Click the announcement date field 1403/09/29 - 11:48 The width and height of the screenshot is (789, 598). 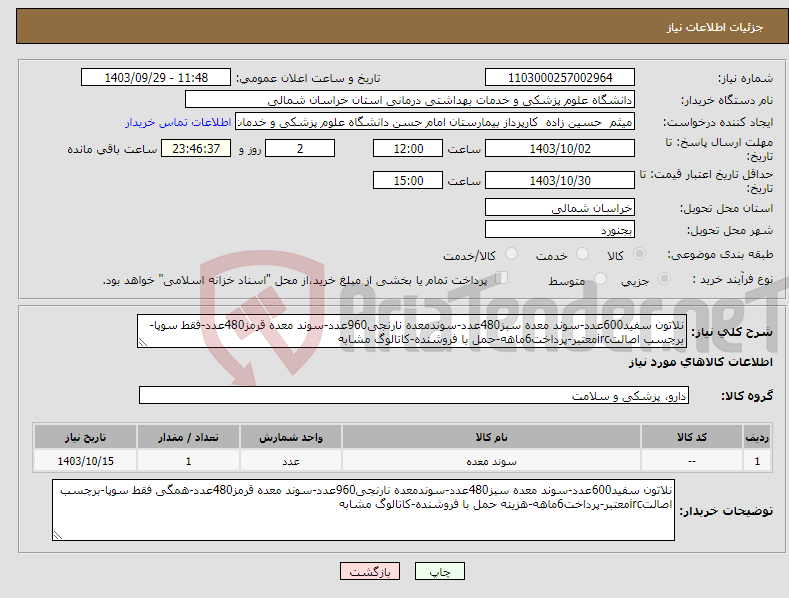(x=156, y=78)
